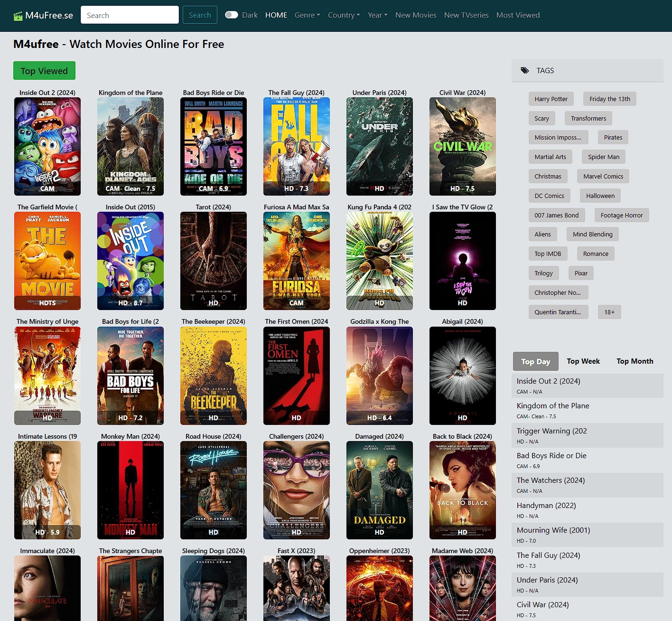
Task: Switch to the Top Week tab
Action: (583, 361)
